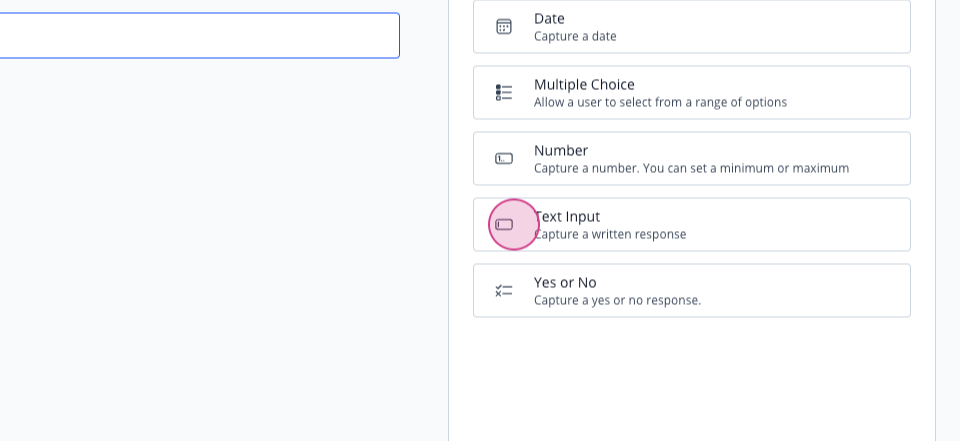Click the number field icon on Number card
960x441 pixels.
pyautogui.click(x=504, y=159)
